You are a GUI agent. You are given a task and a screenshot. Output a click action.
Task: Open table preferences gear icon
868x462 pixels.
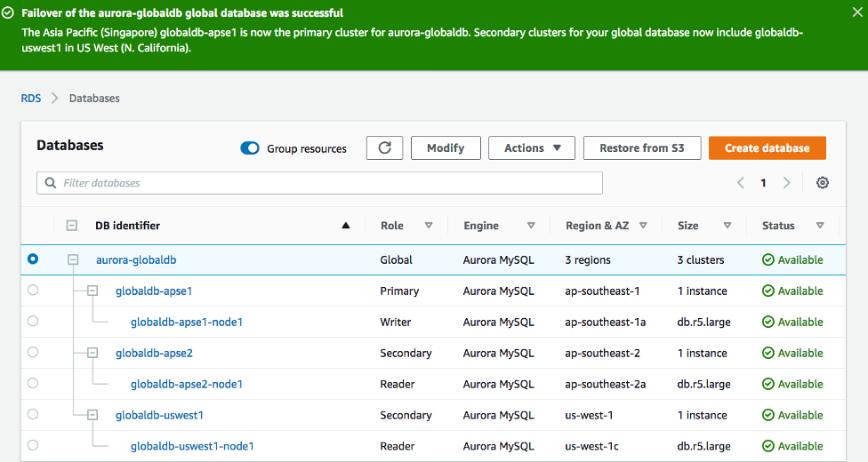coord(823,183)
